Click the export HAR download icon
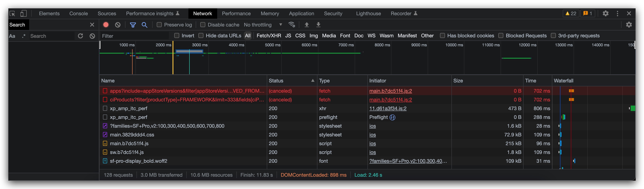This screenshot has height=189, width=644. click(318, 25)
